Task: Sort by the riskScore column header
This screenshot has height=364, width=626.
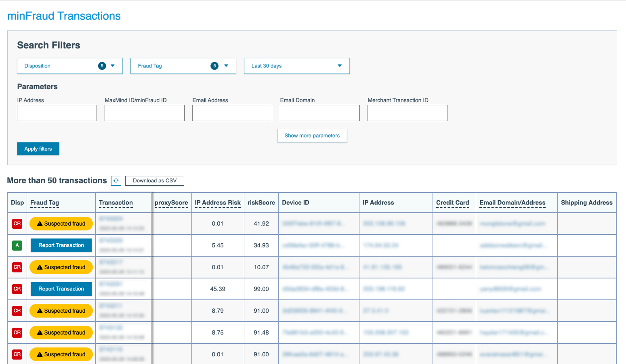Action: 261,203
